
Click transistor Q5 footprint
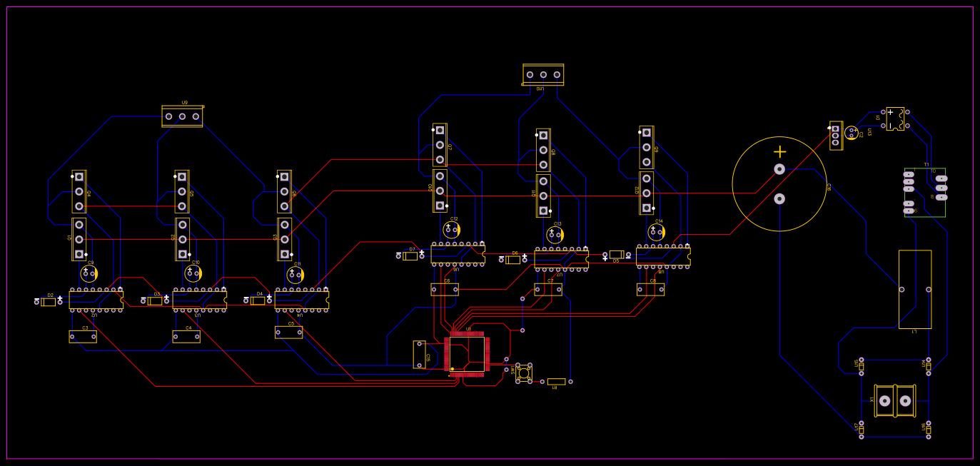point(182,191)
